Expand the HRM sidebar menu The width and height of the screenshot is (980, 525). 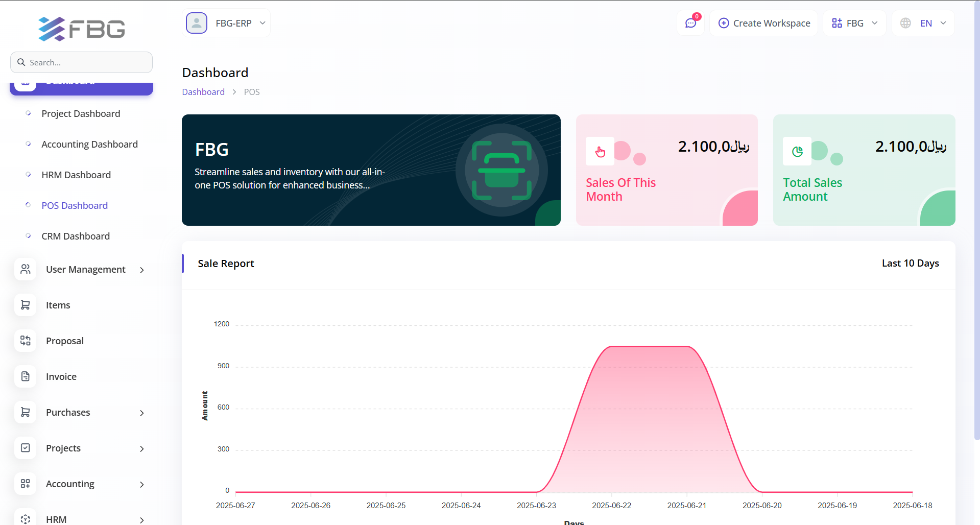[142, 519]
